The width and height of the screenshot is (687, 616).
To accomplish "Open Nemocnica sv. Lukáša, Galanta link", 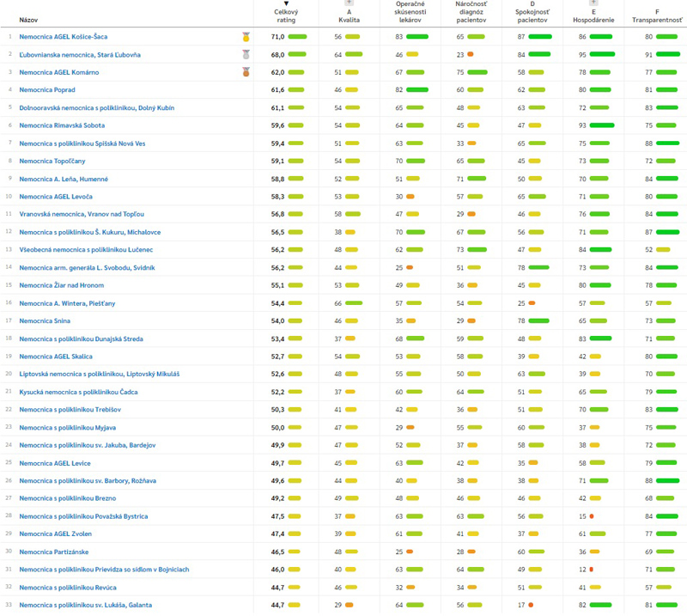I will [85, 605].
